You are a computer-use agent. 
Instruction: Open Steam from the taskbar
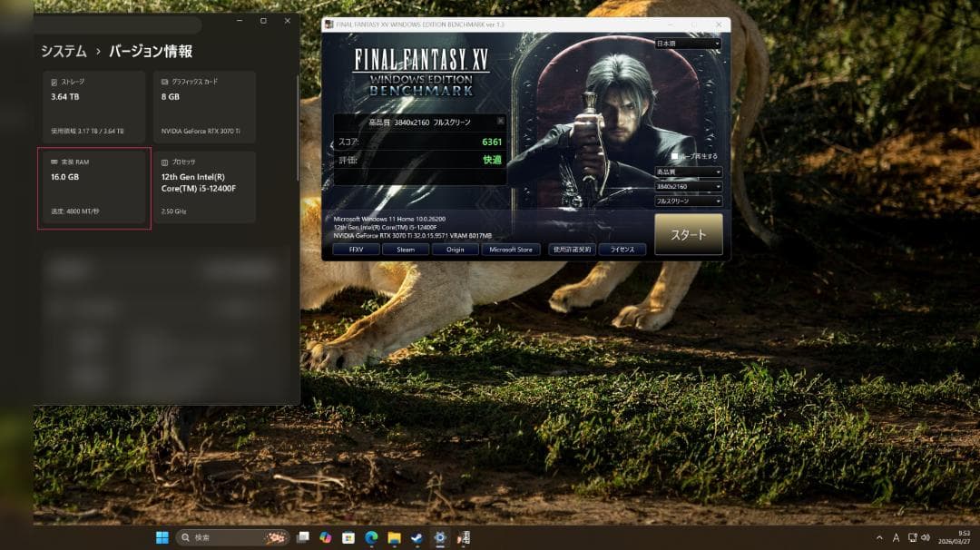click(x=416, y=537)
